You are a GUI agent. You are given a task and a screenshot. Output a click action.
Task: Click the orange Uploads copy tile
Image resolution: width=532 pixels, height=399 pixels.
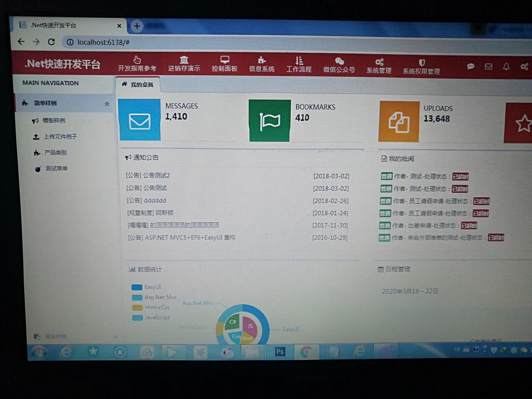click(x=399, y=122)
